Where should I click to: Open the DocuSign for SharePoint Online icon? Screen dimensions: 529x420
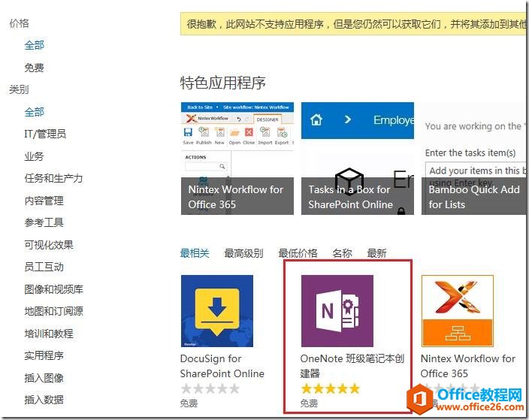[217, 311]
